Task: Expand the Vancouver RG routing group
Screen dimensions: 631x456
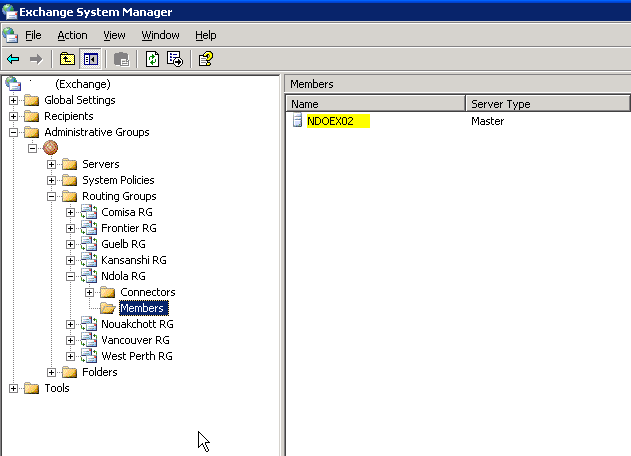Action: (x=70, y=340)
